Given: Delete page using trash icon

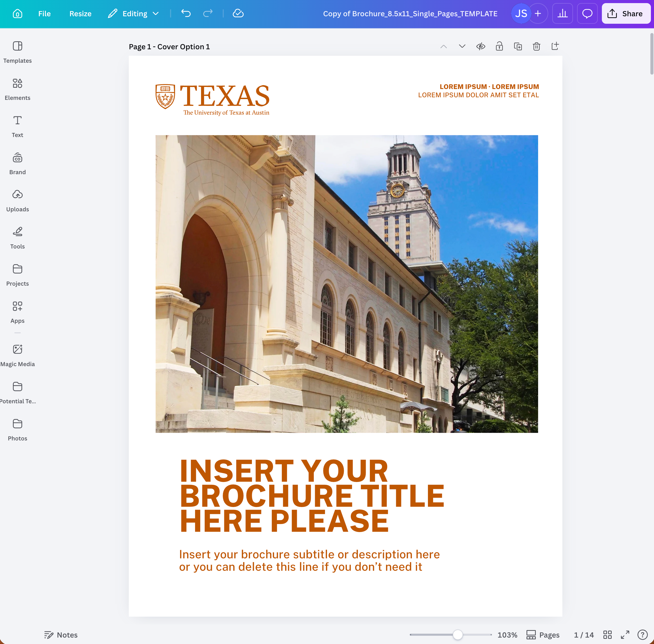Looking at the screenshot, I should pyautogui.click(x=536, y=46).
